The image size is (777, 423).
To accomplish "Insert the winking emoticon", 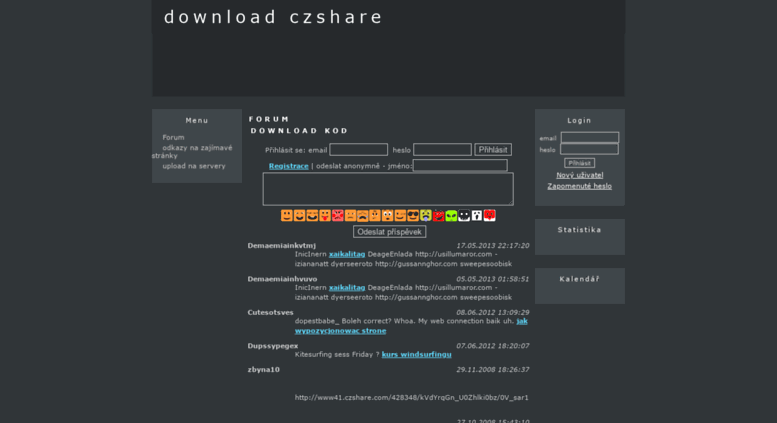I will pos(400,215).
